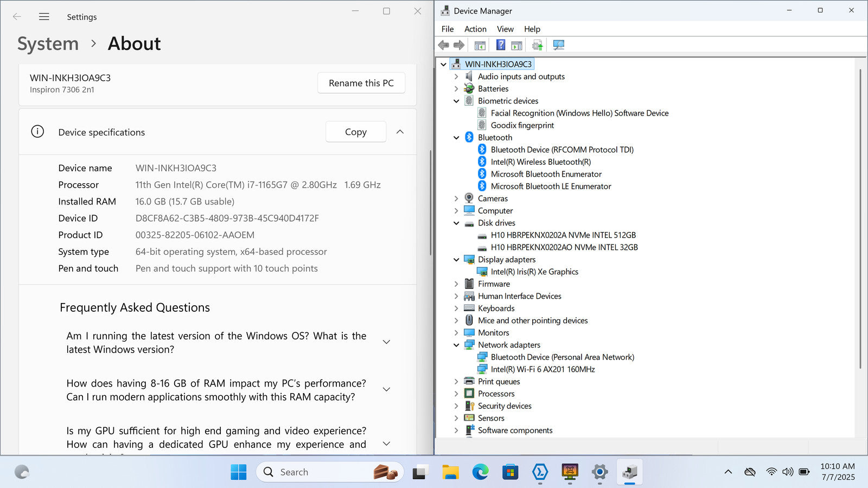Select Mice and other pointing devices
The height and width of the screenshot is (488, 868).
coord(533,320)
